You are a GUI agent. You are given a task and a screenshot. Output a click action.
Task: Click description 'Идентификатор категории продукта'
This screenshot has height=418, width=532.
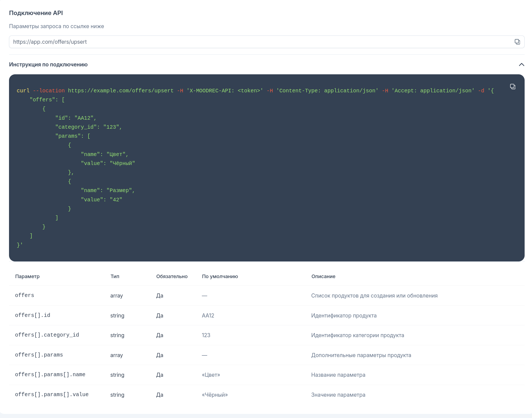[x=357, y=335]
